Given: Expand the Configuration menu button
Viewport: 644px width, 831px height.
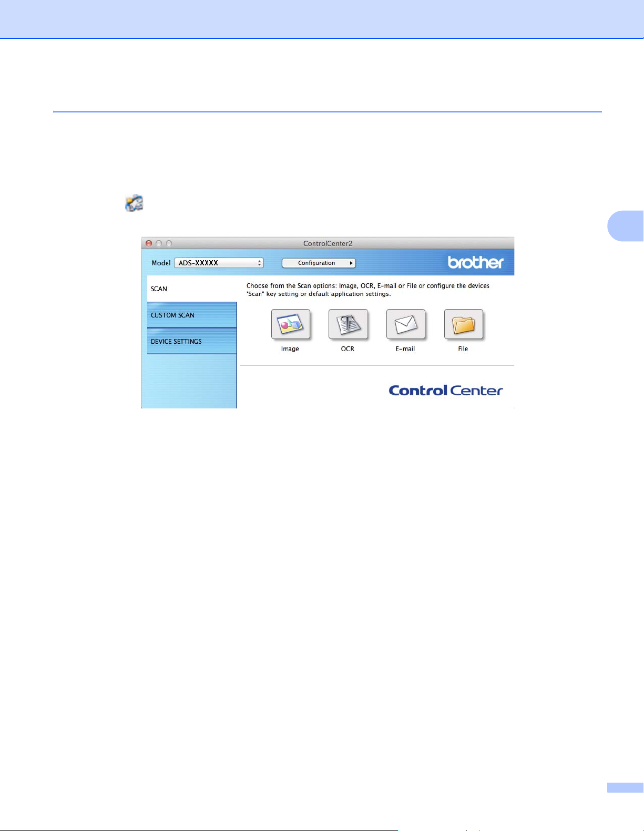Looking at the screenshot, I should pos(319,263).
